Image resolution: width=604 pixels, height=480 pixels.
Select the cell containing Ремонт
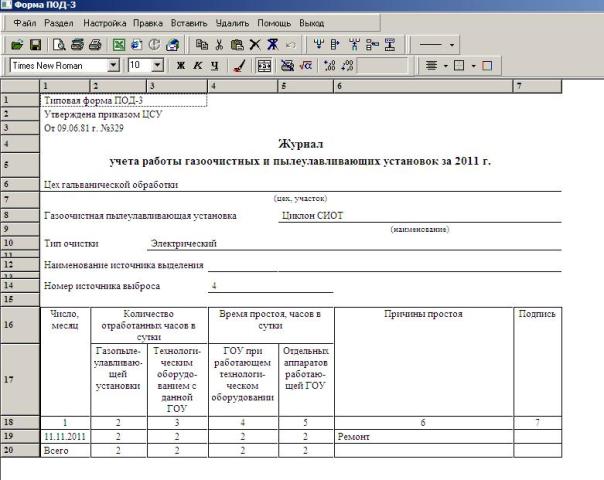[423, 437]
